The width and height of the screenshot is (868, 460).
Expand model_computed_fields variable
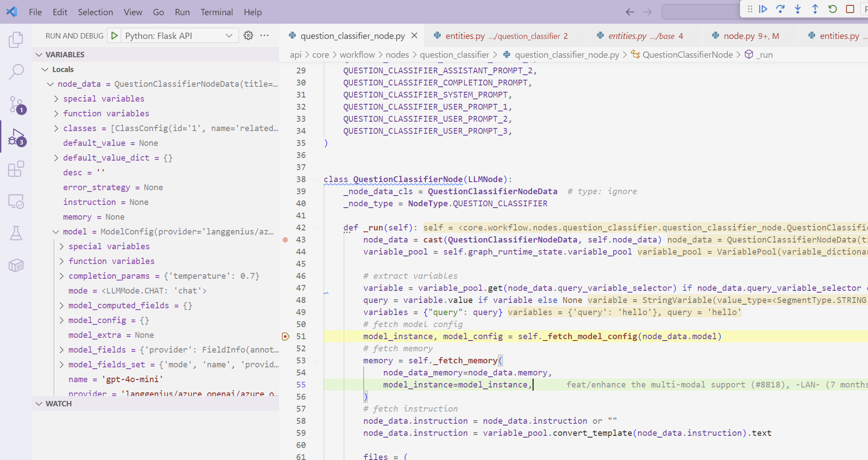tap(61, 306)
